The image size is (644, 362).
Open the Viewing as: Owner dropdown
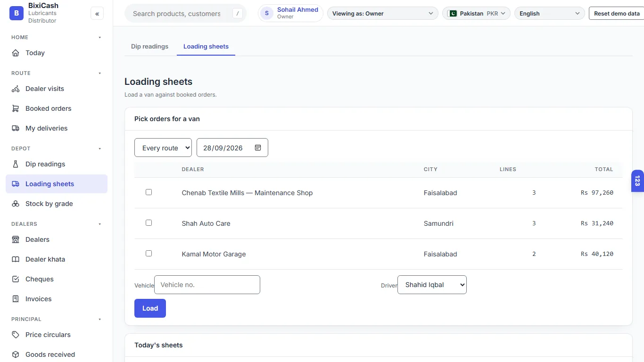tap(383, 14)
